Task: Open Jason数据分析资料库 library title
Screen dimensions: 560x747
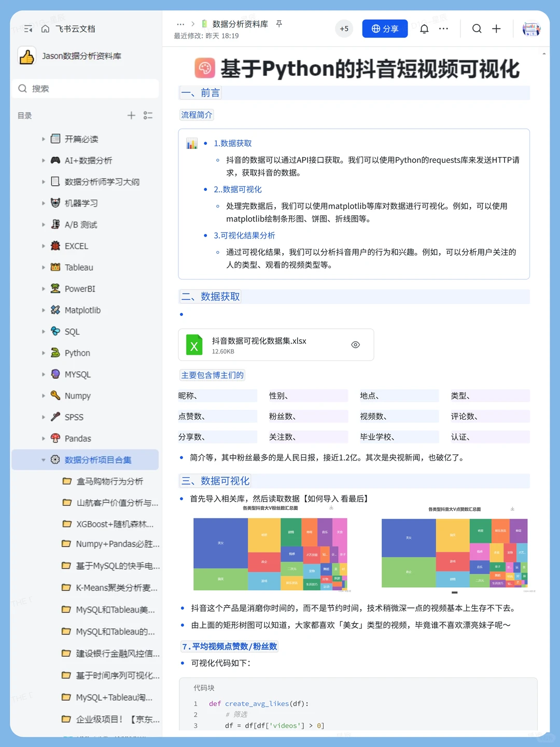Action: click(x=81, y=56)
